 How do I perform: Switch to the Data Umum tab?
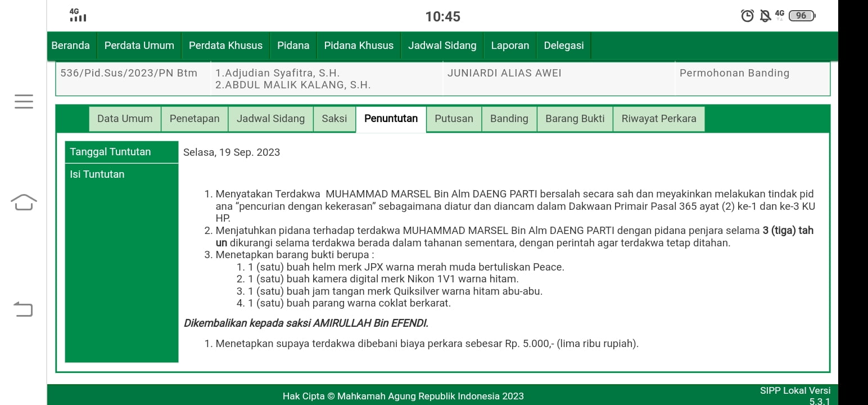click(x=125, y=119)
